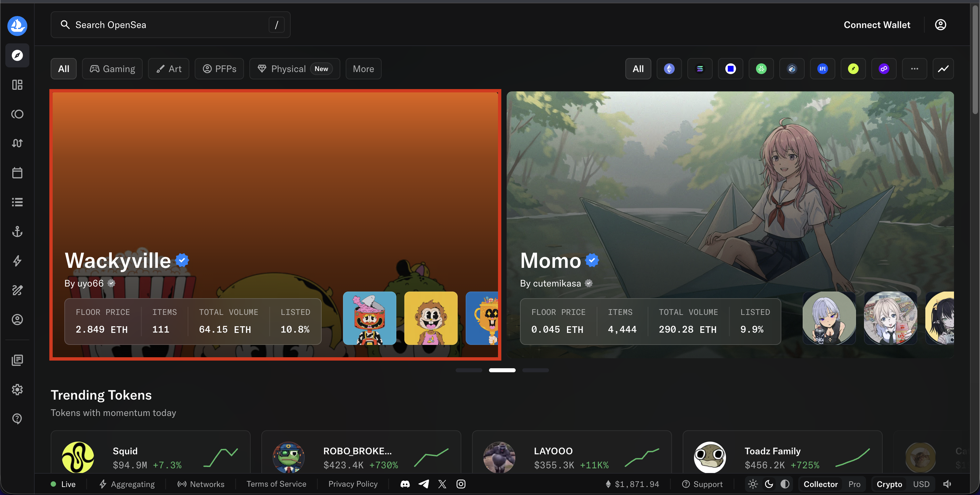This screenshot has width=980, height=495.
Task: Filter by the green chain icon
Action: click(761, 69)
